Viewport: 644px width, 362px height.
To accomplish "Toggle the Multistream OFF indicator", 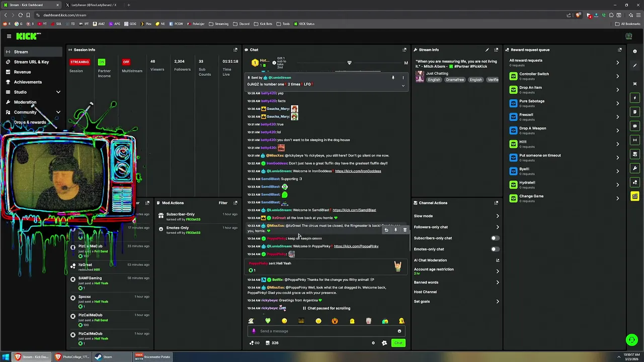I will pyautogui.click(x=126, y=62).
